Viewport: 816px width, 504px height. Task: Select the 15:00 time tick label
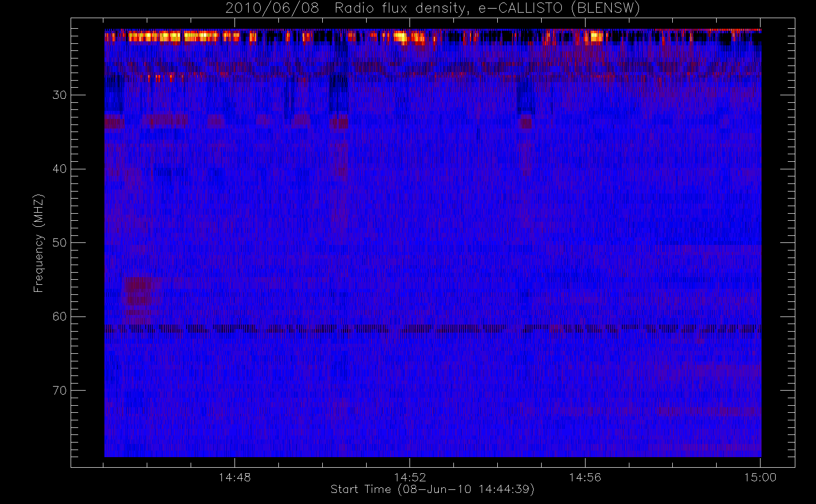[760, 477]
